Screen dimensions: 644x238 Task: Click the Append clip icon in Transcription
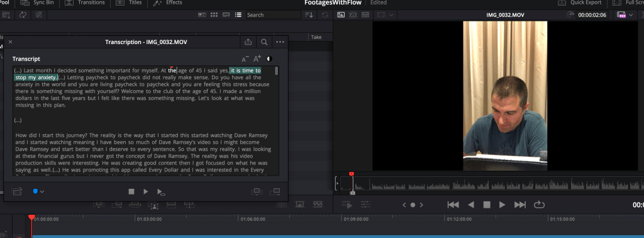pos(275,191)
